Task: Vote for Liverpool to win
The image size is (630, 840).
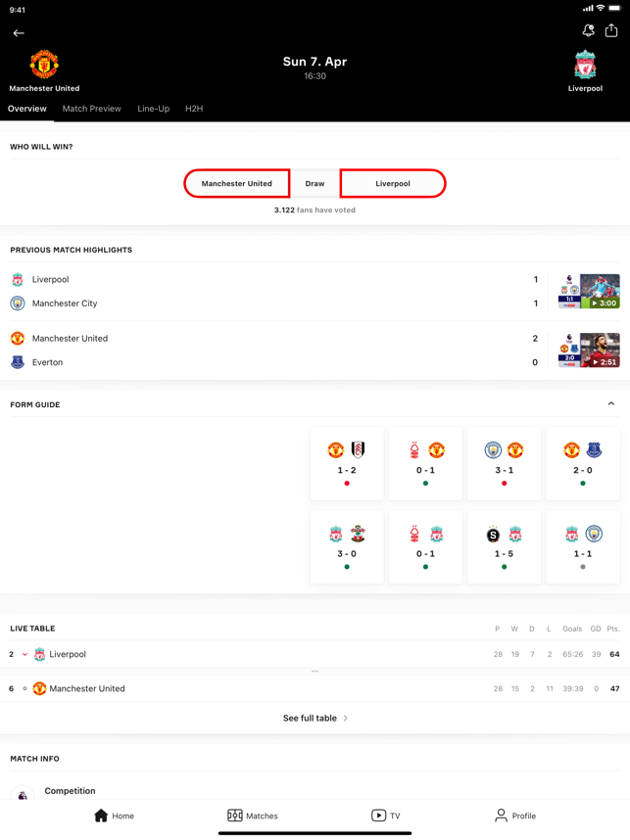Action: (393, 183)
